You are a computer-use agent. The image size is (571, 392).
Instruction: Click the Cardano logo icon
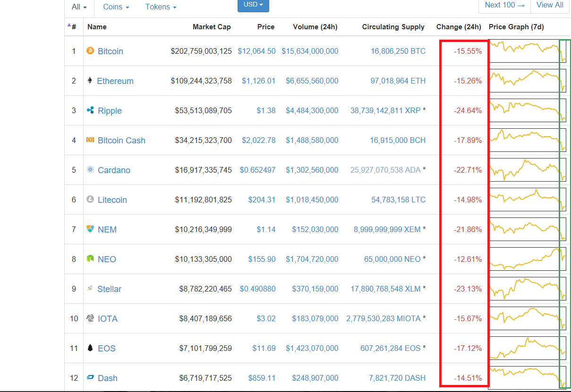[x=90, y=169]
